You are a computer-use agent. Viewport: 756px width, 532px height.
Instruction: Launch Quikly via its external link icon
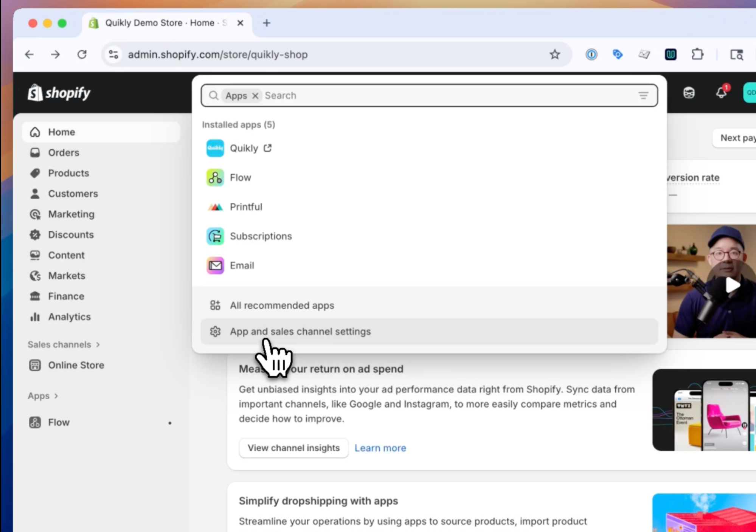coord(267,148)
